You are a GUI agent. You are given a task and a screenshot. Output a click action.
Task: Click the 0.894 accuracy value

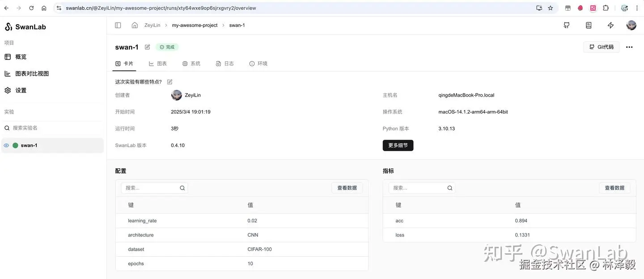click(521, 221)
